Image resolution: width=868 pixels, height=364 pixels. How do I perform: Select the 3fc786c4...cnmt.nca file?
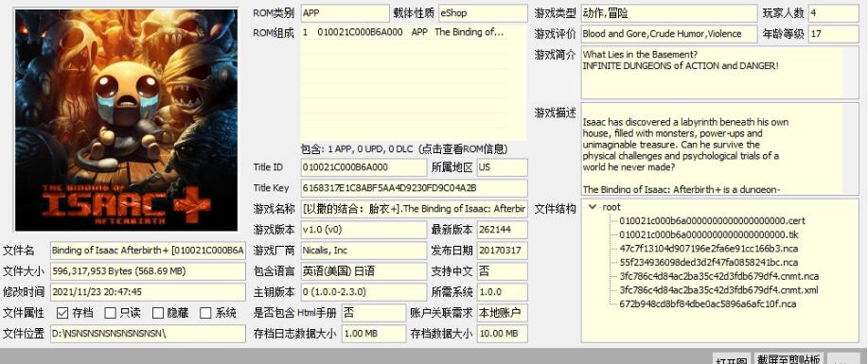click(x=719, y=276)
